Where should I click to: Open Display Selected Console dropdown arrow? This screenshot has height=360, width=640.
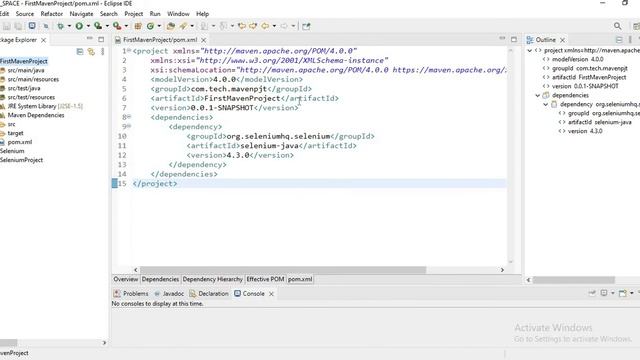pos(613,293)
